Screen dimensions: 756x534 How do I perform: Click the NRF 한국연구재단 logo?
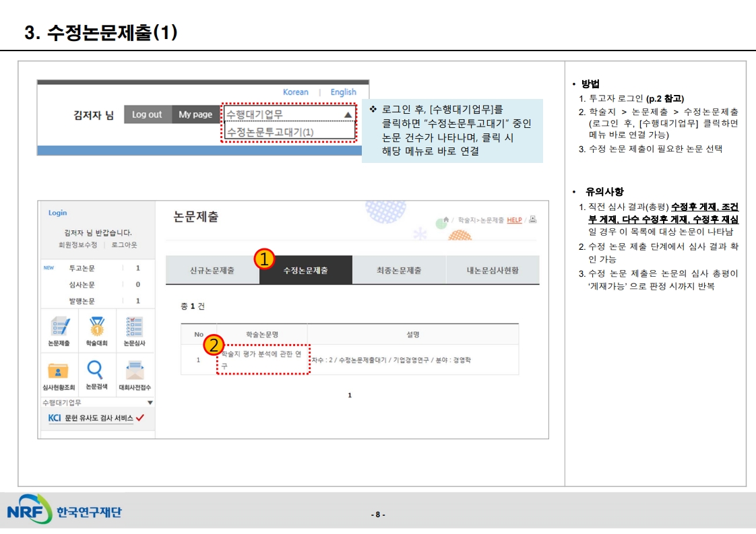point(64,510)
